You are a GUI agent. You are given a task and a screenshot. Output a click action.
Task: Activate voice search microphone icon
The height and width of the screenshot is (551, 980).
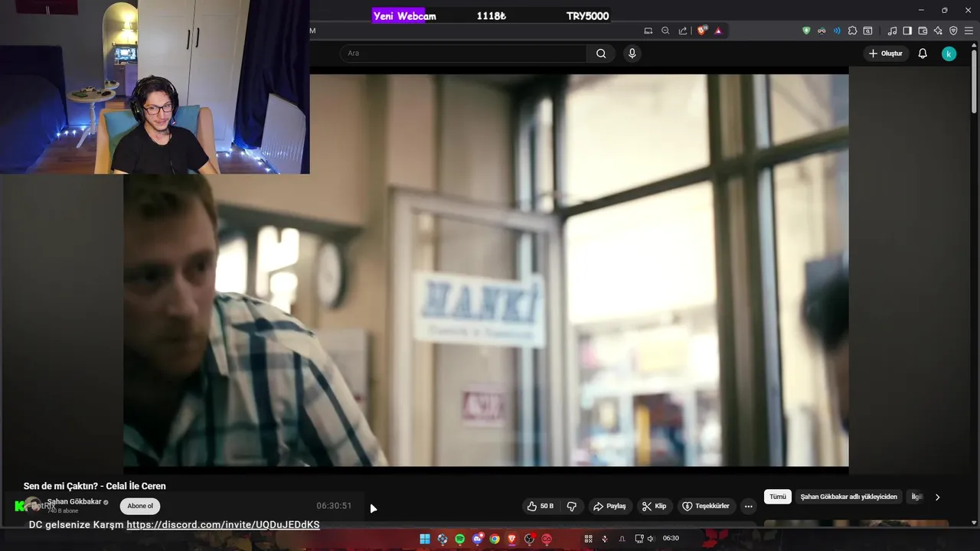point(632,54)
